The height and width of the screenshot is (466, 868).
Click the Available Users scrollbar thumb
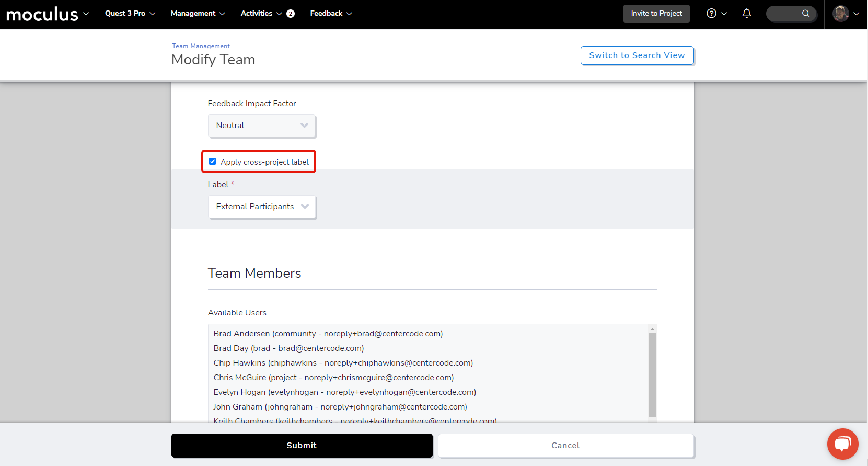pos(652,374)
